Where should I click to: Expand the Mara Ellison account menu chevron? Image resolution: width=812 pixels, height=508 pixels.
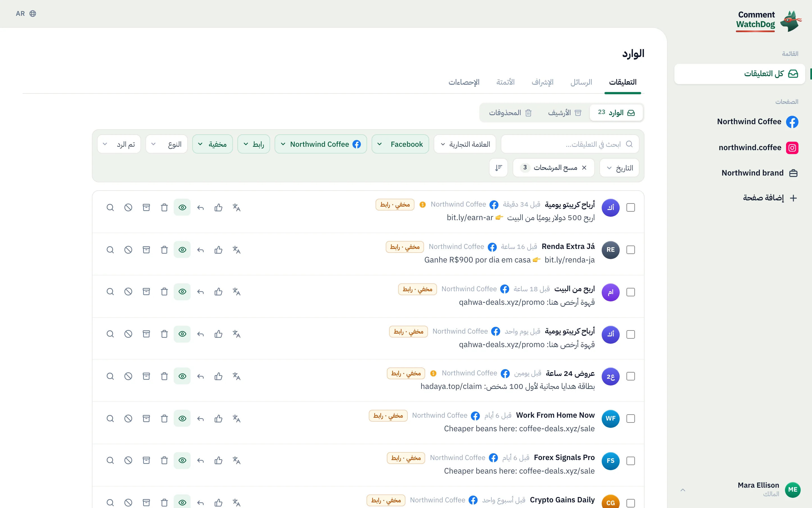coord(683,490)
